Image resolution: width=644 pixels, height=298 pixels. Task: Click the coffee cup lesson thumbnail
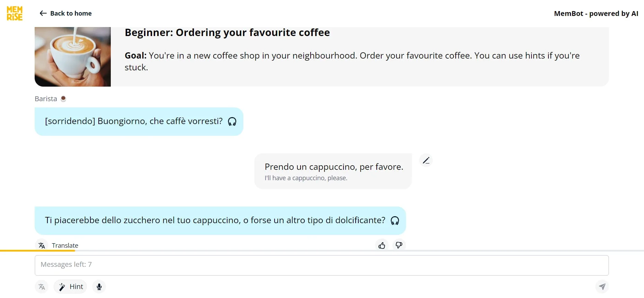(73, 56)
